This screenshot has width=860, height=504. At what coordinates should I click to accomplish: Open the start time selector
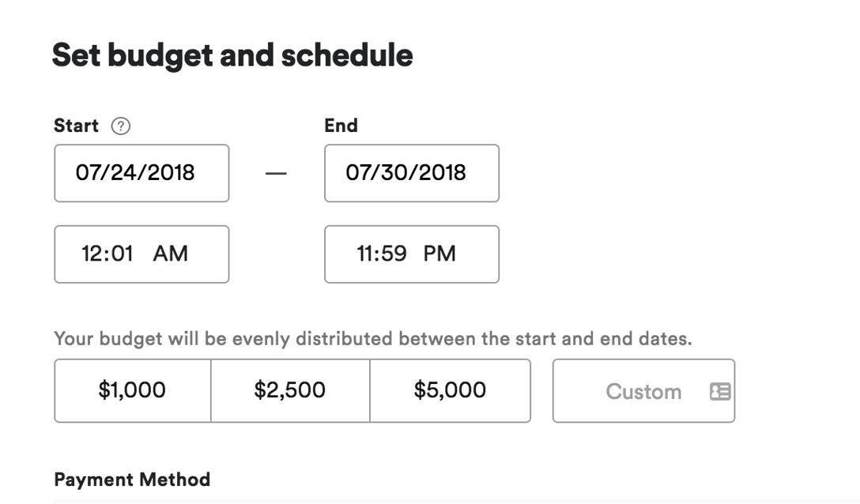141,254
